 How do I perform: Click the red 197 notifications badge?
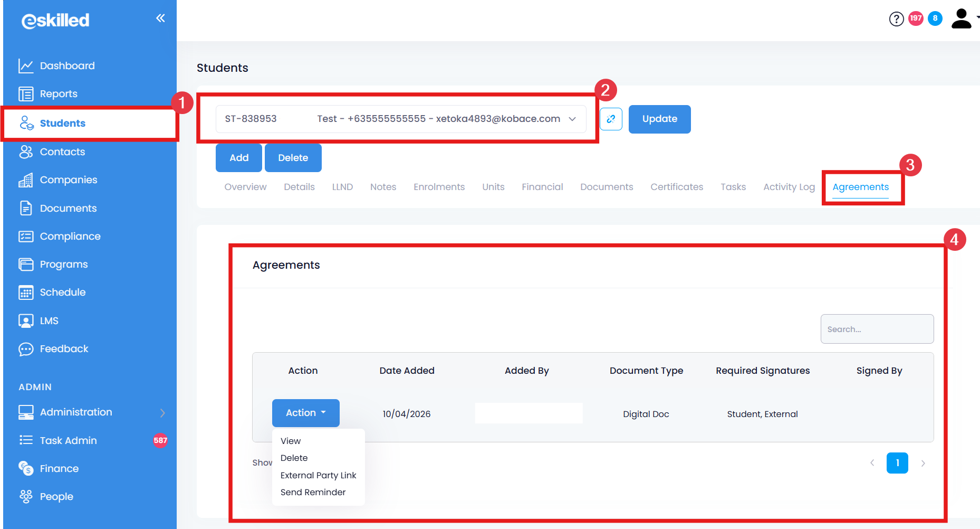916,18
